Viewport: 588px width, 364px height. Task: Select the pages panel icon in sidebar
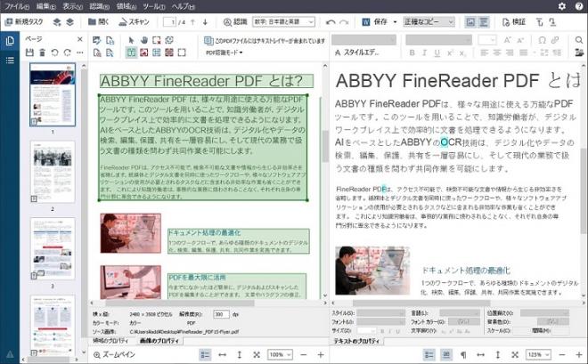(x=10, y=41)
